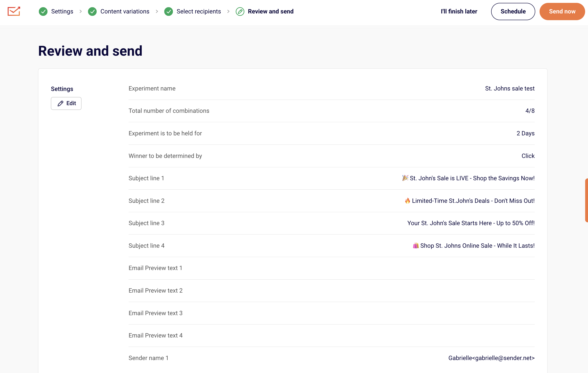
Task: Click the green checkmark beside Content variations
Action: [x=92, y=12]
